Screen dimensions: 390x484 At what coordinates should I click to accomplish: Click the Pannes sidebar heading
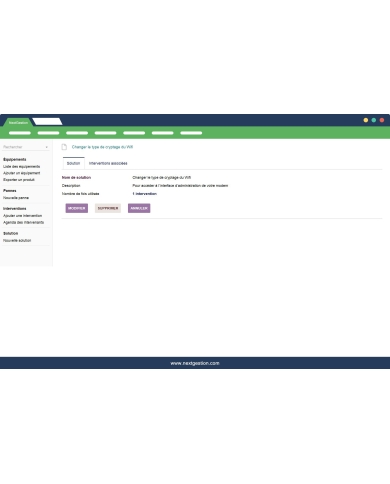click(10, 191)
